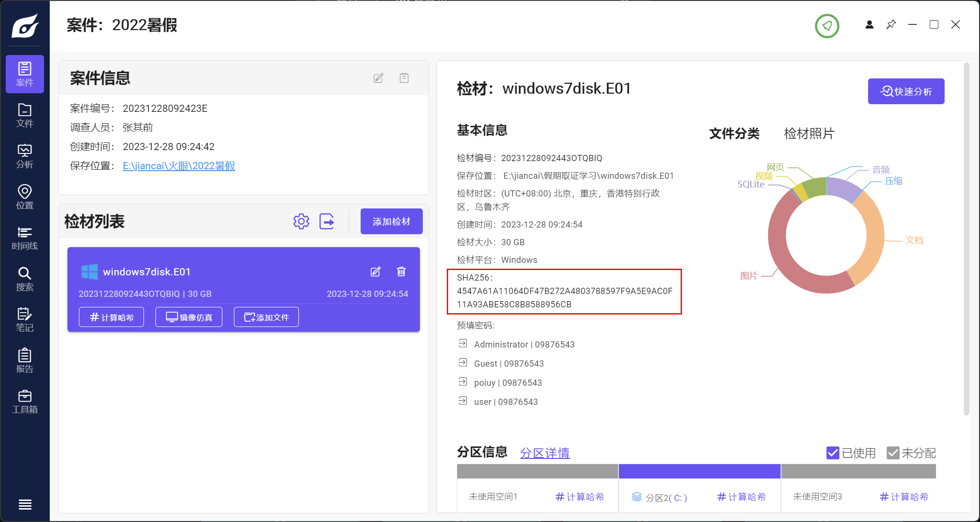Click the evidence list export icon

327,221
